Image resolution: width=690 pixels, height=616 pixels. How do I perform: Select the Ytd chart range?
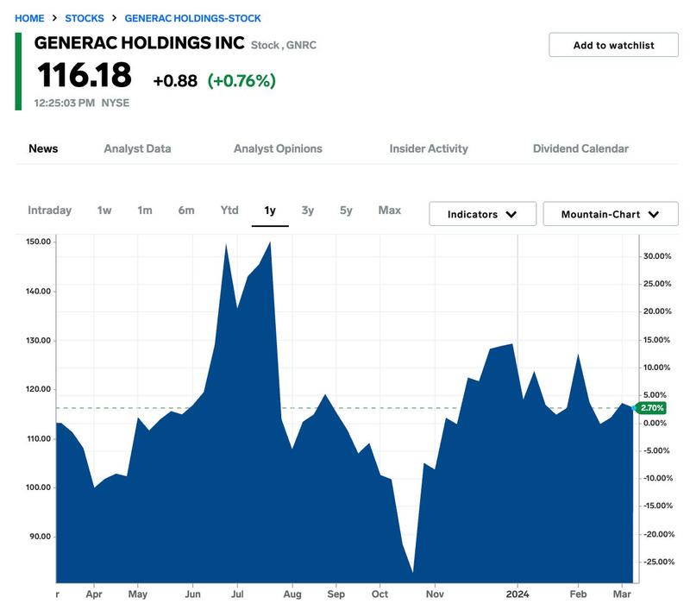(x=229, y=211)
